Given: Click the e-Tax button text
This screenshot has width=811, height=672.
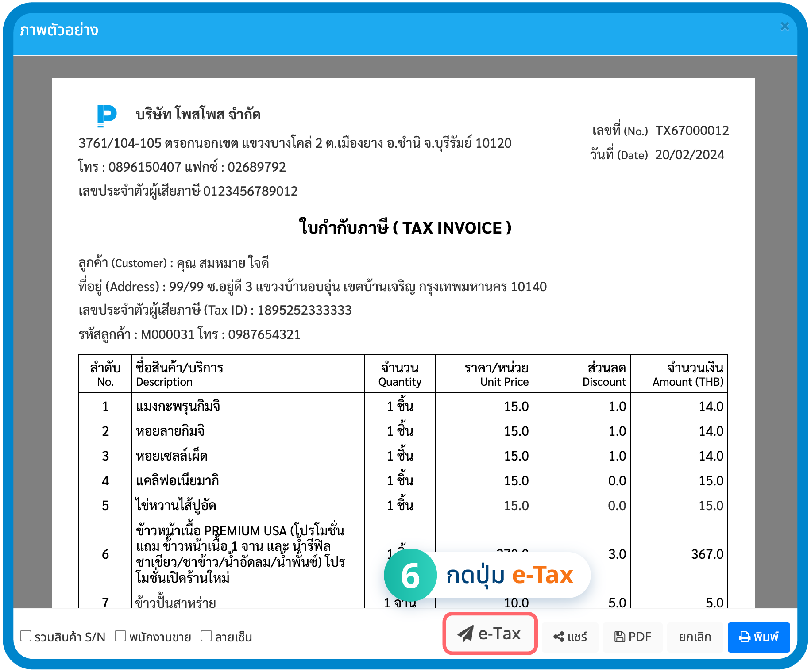Looking at the screenshot, I should tap(499, 634).
